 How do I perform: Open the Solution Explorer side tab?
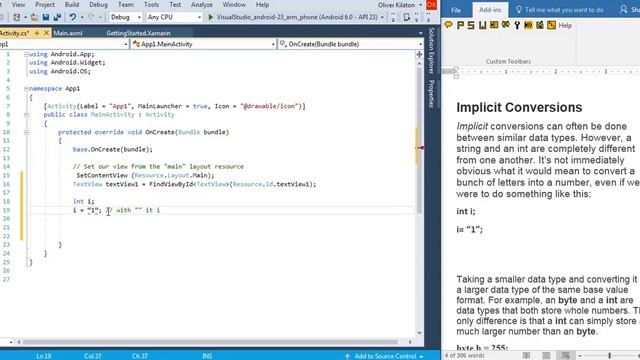pos(431,51)
